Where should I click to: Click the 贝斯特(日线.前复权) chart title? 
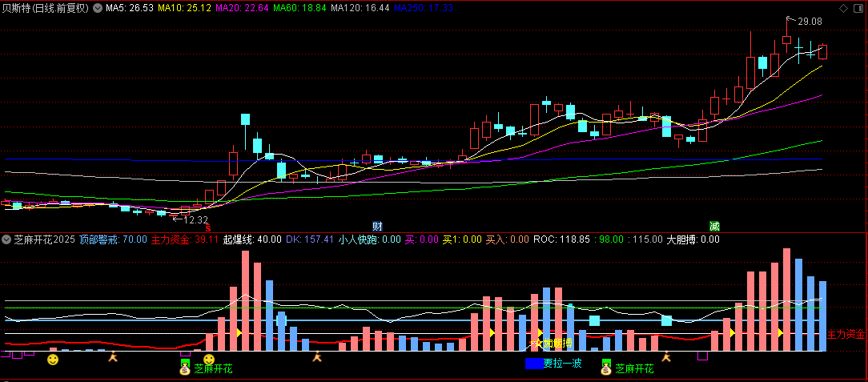pos(46,8)
